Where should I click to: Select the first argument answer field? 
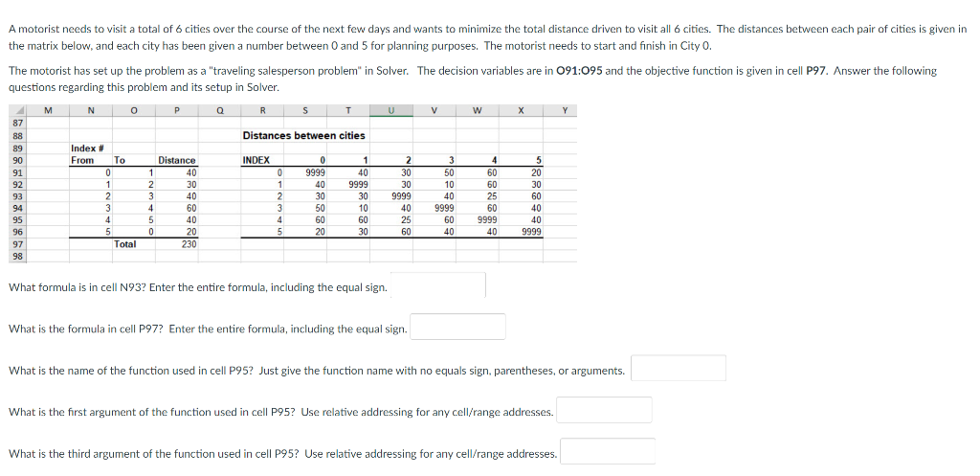[605, 410]
